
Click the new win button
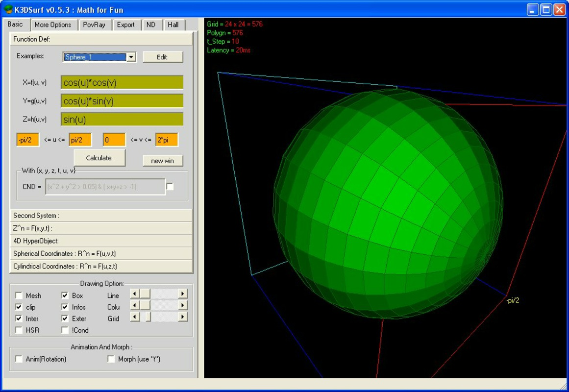[162, 161]
